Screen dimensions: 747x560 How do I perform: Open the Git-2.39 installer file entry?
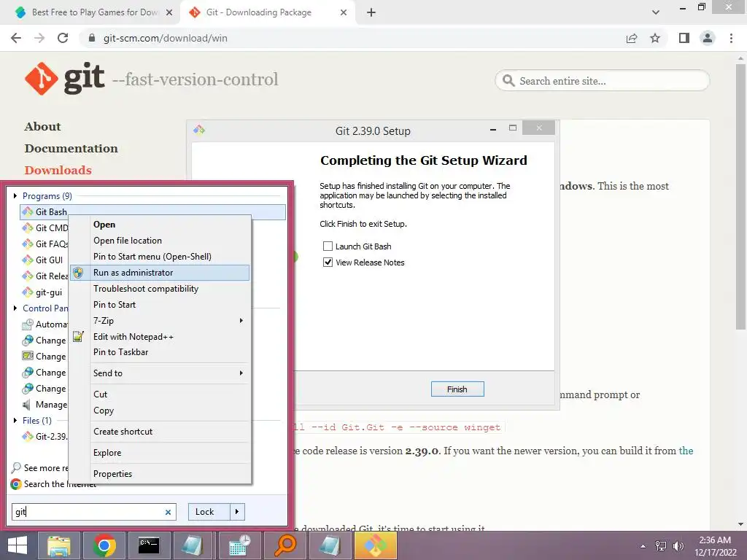pyautogui.click(x=44, y=436)
